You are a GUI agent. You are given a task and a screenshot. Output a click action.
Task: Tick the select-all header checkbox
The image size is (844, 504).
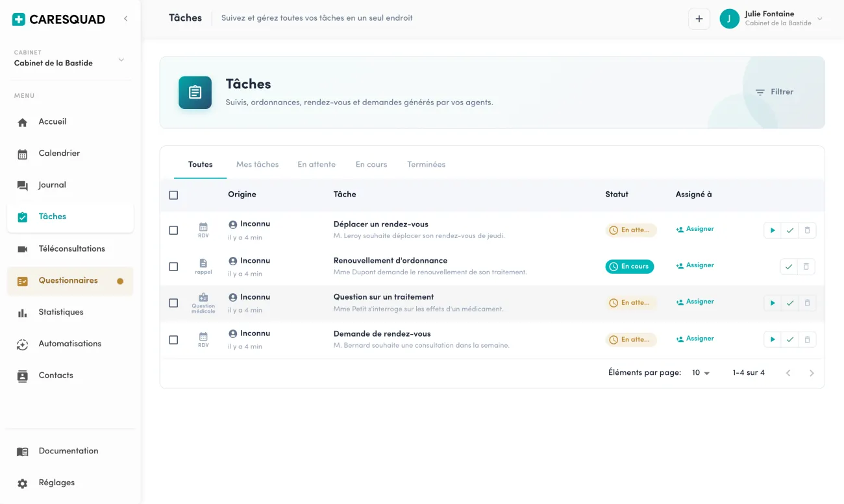click(x=173, y=195)
